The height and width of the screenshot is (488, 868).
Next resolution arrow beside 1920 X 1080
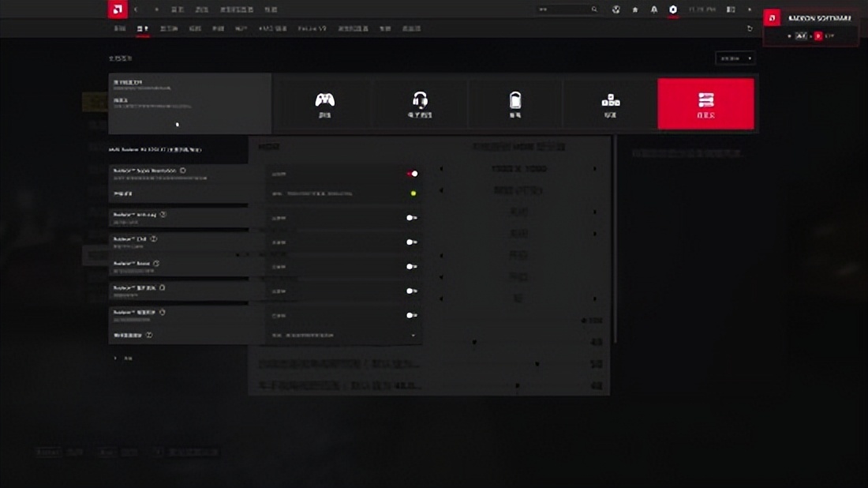595,168
